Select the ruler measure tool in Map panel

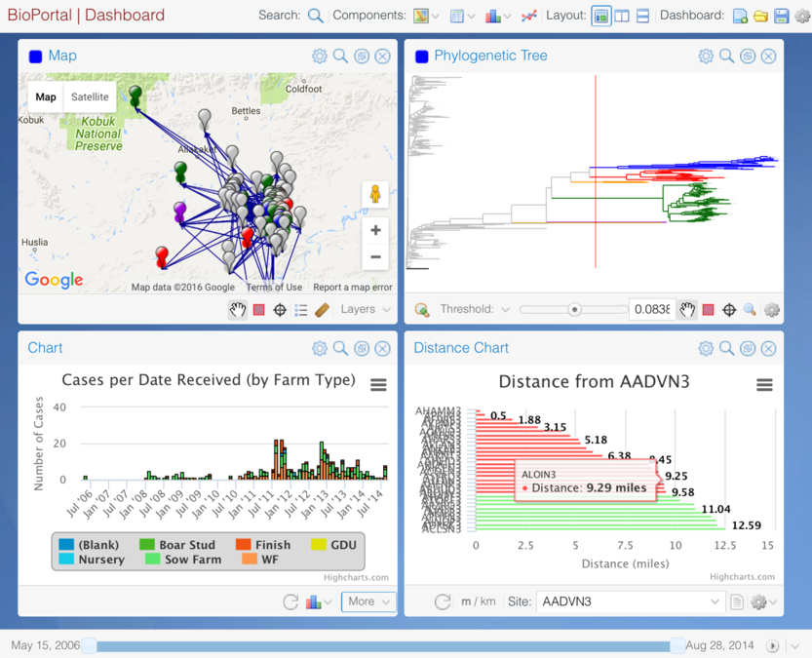tap(322, 310)
